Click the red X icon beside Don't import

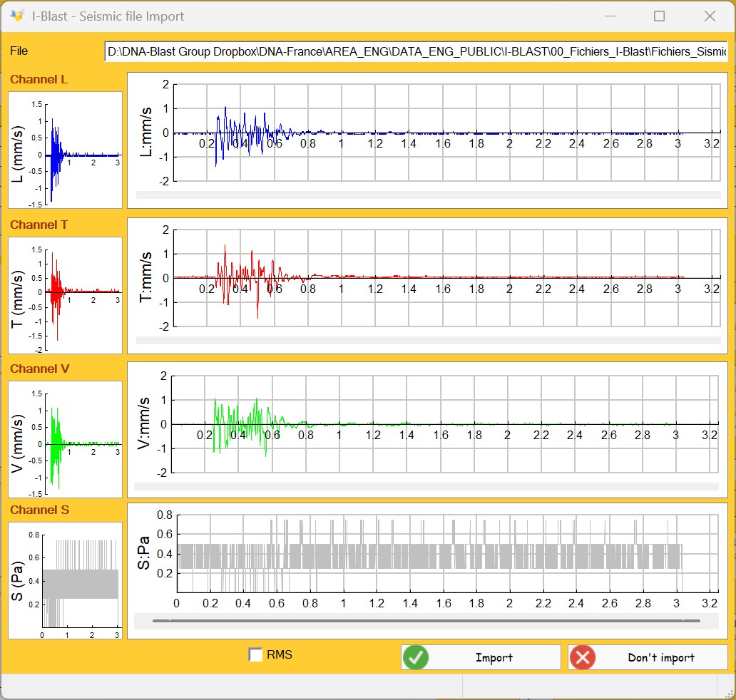pyautogui.click(x=583, y=657)
